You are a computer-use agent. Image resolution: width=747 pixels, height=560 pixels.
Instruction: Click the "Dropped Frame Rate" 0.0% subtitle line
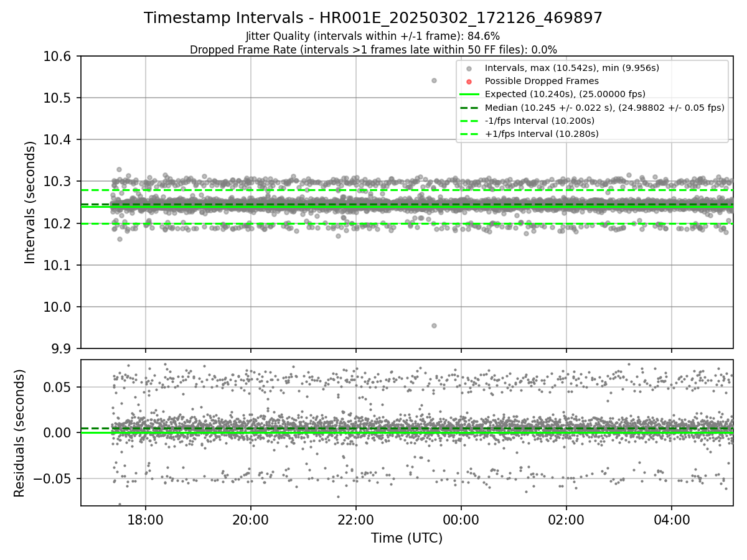click(x=373, y=50)
